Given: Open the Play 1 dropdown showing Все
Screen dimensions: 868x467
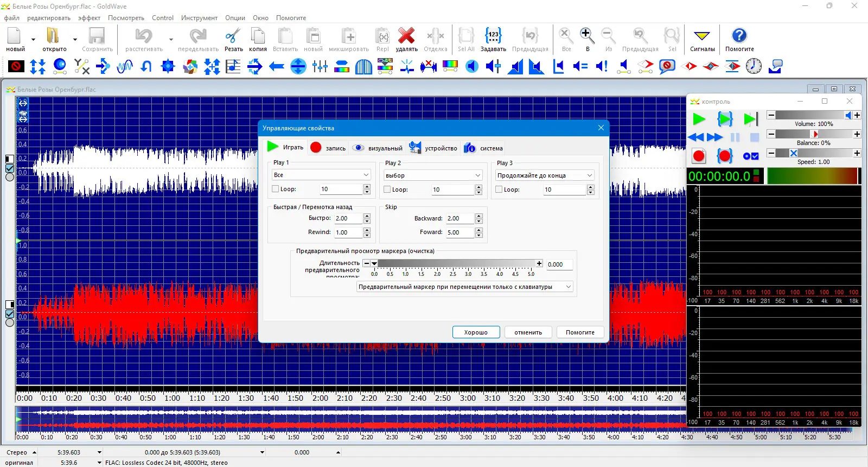Looking at the screenshot, I should point(321,175).
